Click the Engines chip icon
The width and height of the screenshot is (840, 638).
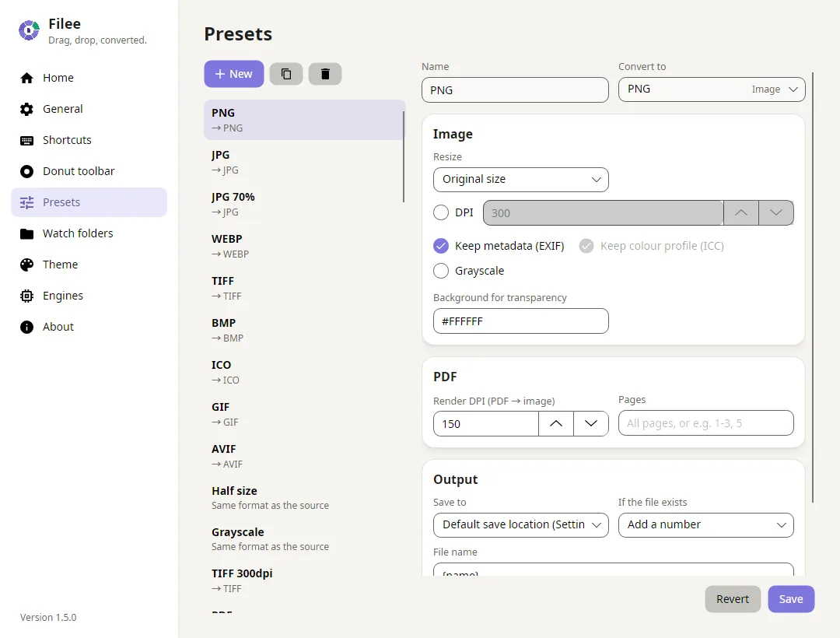pyautogui.click(x=26, y=296)
